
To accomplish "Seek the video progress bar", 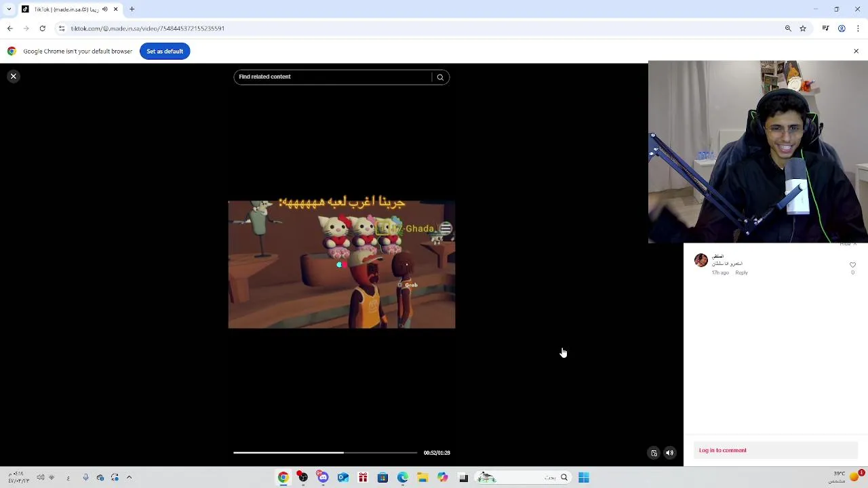I will point(325,453).
